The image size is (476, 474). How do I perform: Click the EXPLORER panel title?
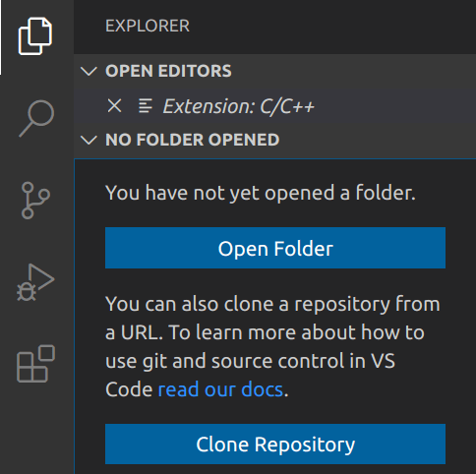point(148,26)
